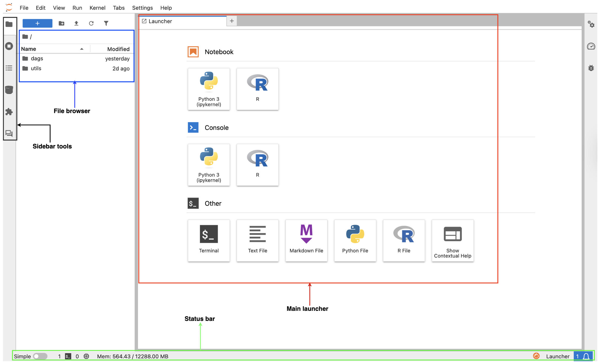Image resolution: width=600 pixels, height=364 pixels.
Task: Open notifications via the bell in the status bar
Action: pyautogui.click(x=586, y=356)
